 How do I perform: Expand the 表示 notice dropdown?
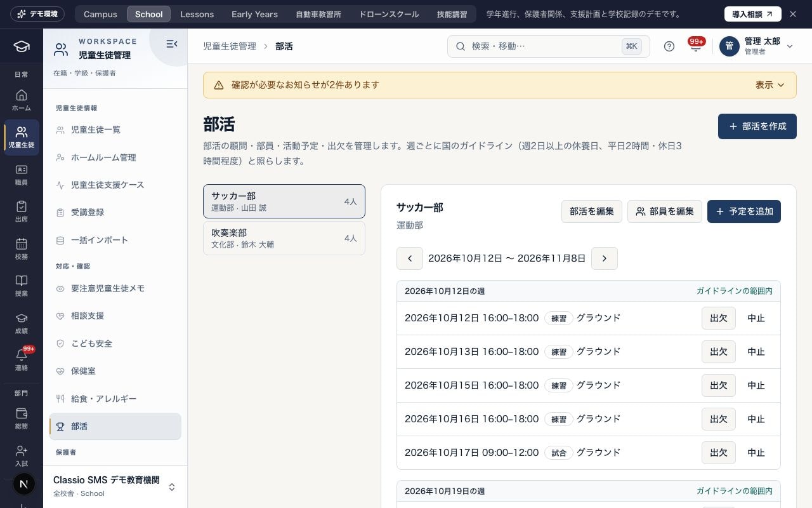(x=770, y=85)
